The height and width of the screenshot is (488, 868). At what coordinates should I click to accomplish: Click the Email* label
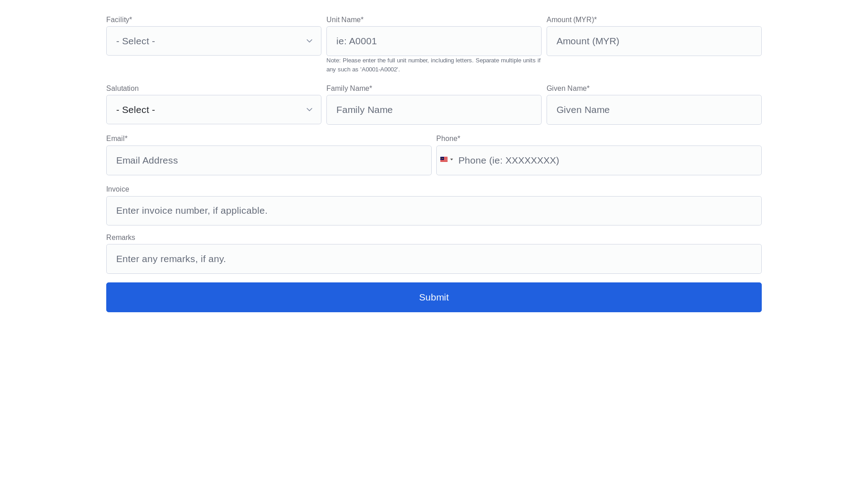(117, 139)
